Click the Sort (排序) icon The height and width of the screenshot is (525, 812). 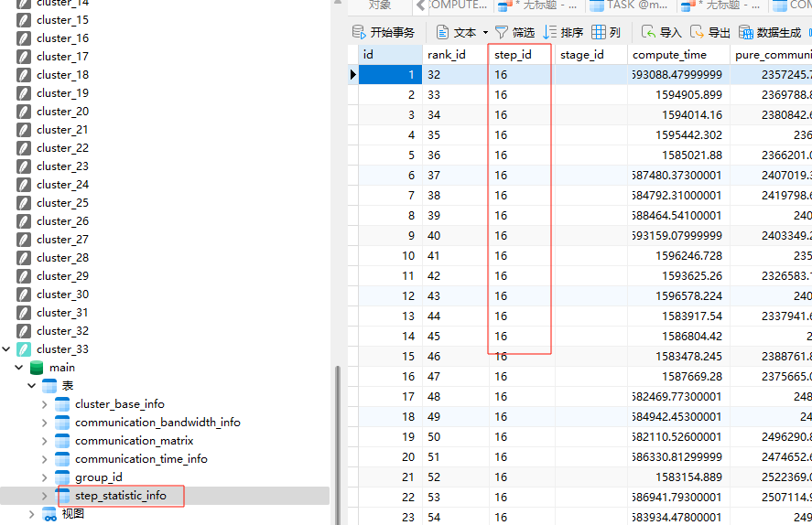coord(549,33)
